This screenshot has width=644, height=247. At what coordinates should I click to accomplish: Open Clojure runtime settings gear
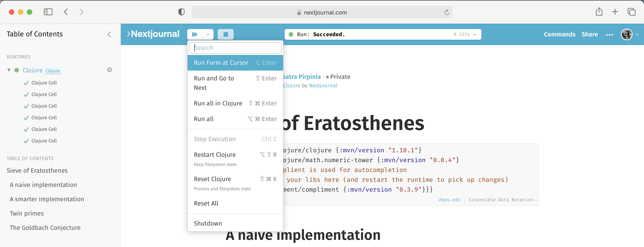[110, 70]
